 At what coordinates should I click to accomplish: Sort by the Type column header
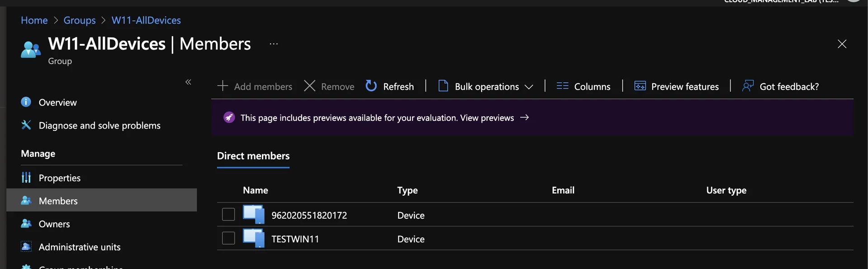coord(408,190)
